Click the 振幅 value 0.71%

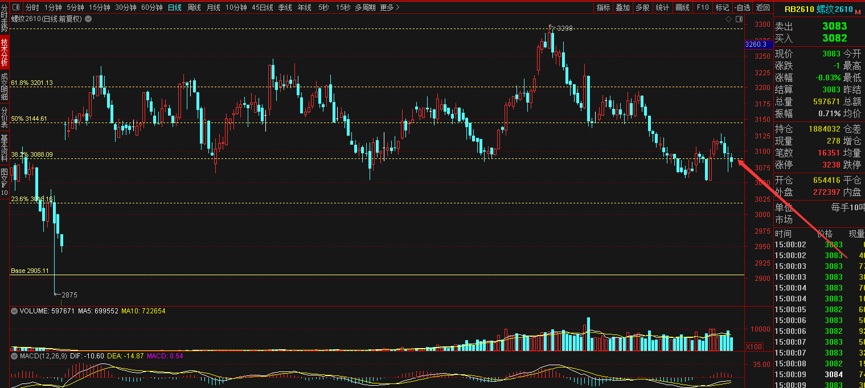click(x=830, y=113)
